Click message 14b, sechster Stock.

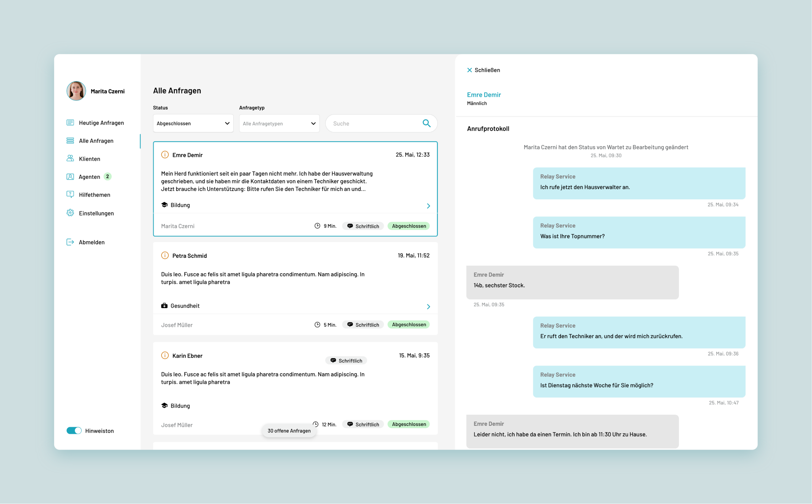click(572, 282)
